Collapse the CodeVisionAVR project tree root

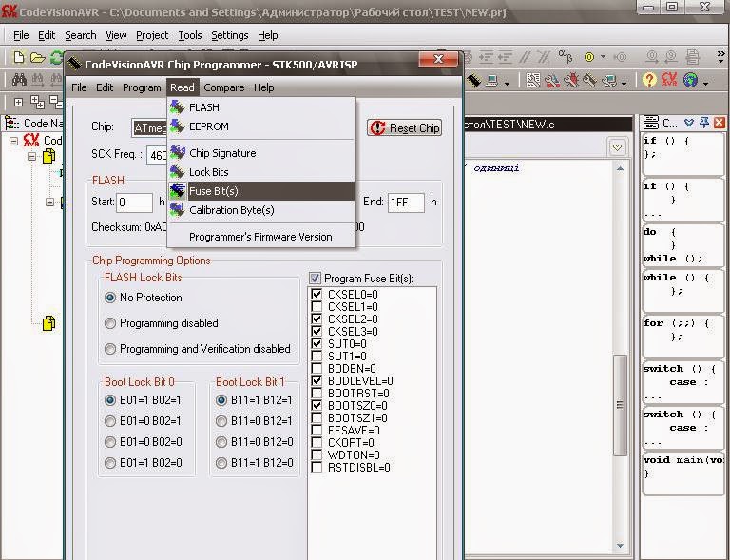[x=14, y=141]
